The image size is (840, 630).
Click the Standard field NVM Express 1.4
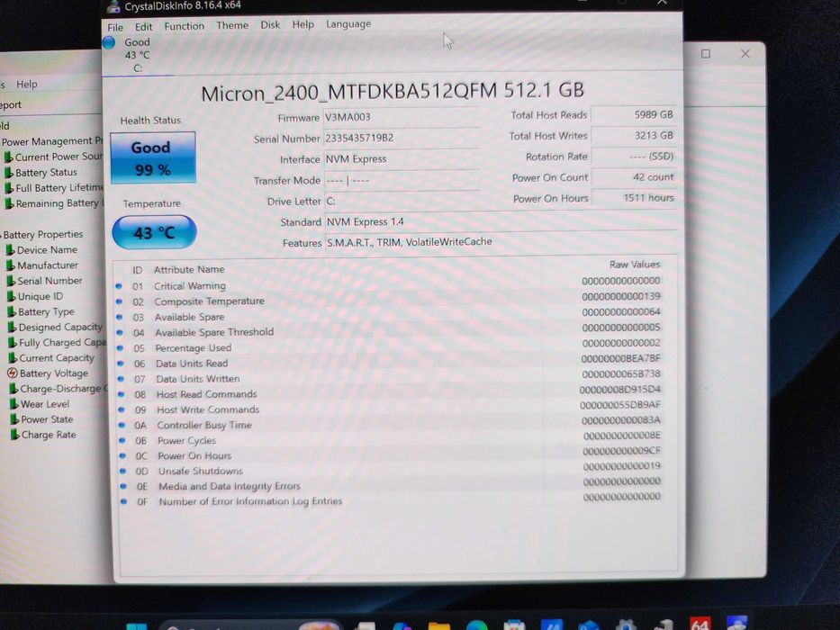click(x=501, y=221)
